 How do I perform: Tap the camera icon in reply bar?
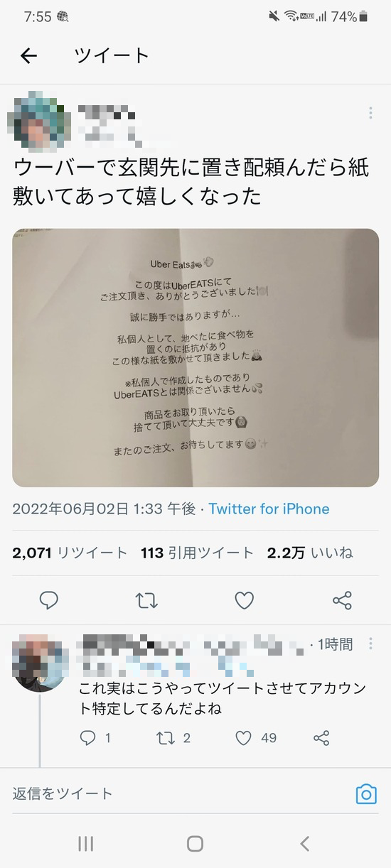coord(365,793)
